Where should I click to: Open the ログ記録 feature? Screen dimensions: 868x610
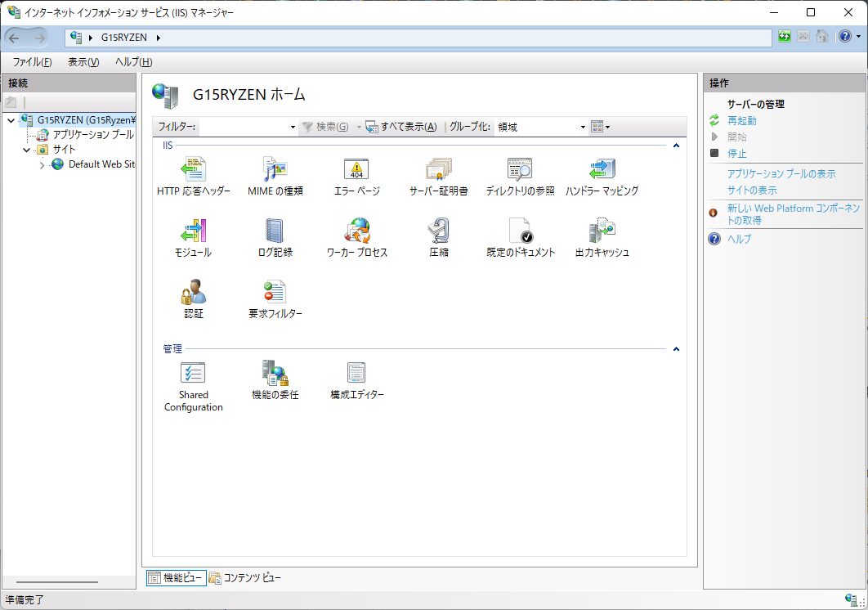click(x=275, y=238)
